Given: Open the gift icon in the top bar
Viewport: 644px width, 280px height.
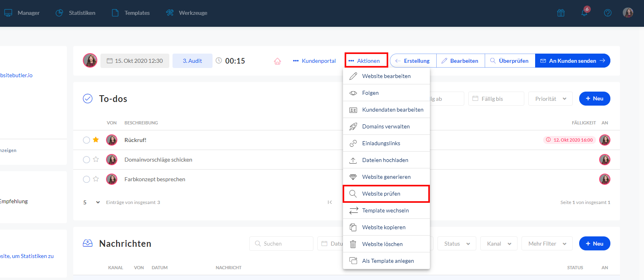Looking at the screenshot, I should click(561, 13).
